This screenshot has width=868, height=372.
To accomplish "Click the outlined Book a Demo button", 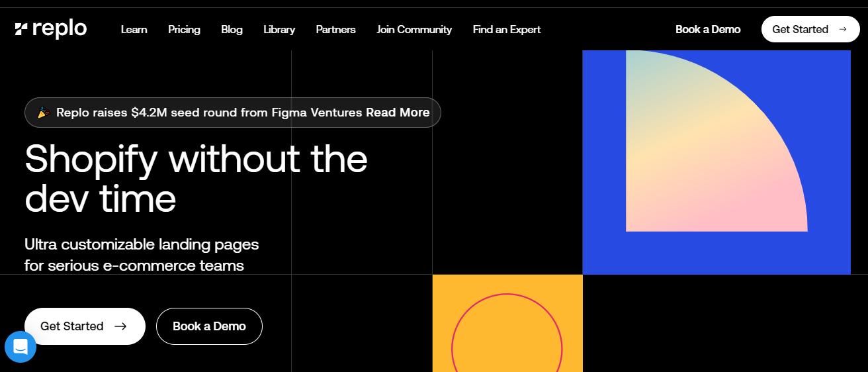I will point(209,326).
